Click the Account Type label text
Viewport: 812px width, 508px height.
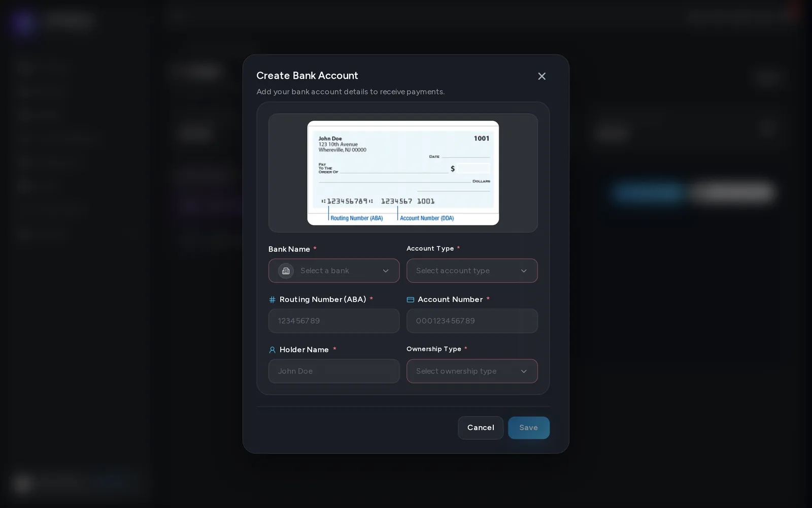(430, 248)
